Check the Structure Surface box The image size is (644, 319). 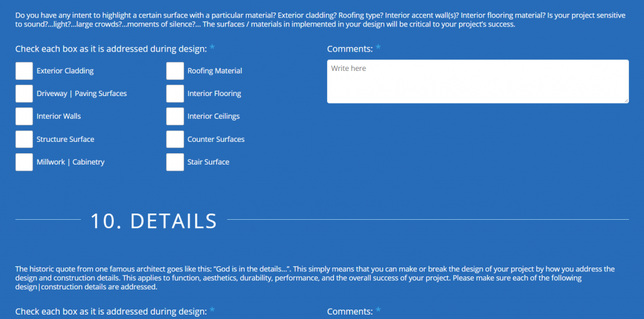tap(24, 139)
